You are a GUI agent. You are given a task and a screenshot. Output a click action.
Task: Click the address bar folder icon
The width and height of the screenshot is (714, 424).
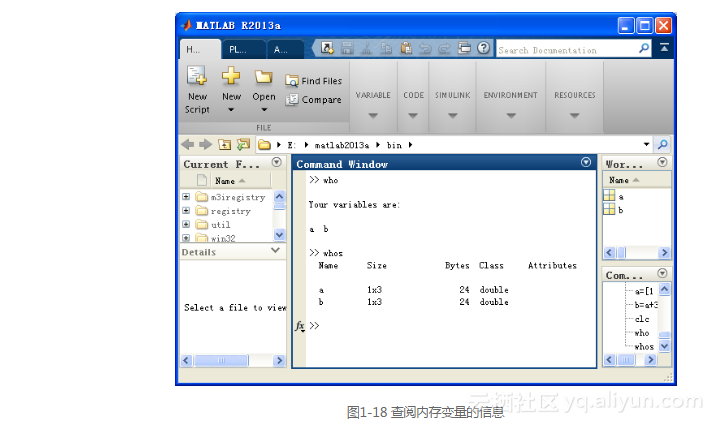[264, 145]
